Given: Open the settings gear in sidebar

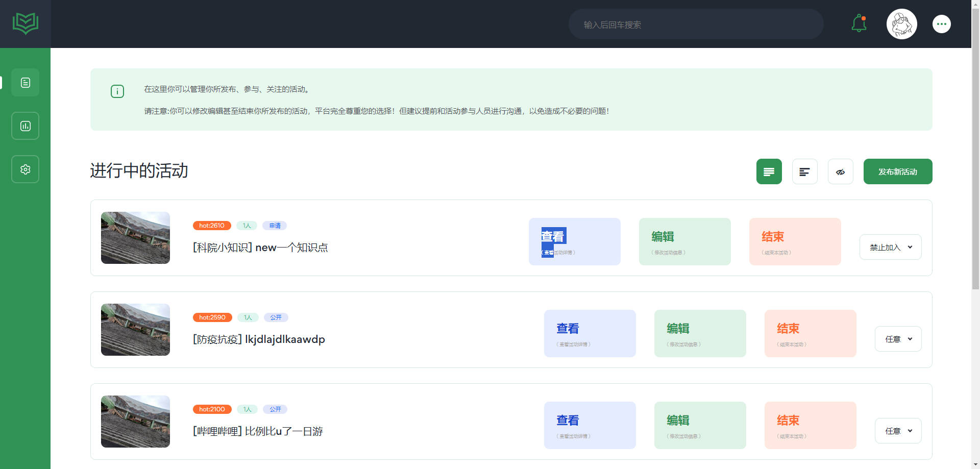Looking at the screenshot, I should pos(25,169).
